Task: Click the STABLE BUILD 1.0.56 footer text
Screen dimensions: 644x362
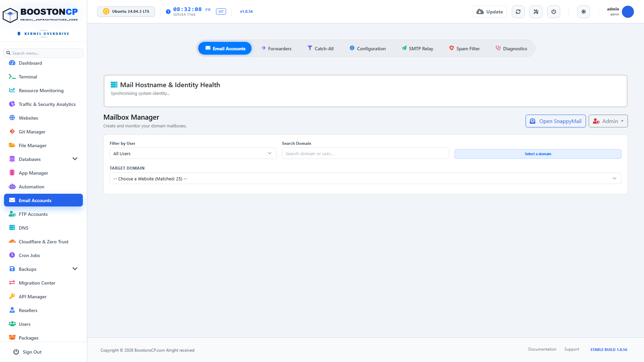Action: [609, 350]
